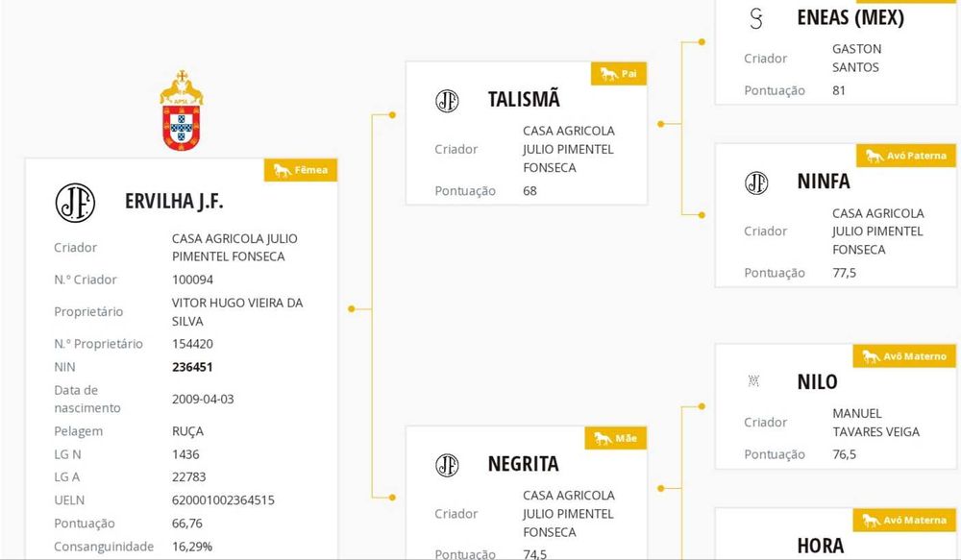The image size is (961, 560).
Task: Click the JF brand icon next to Negrita
Action: click(x=447, y=465)
